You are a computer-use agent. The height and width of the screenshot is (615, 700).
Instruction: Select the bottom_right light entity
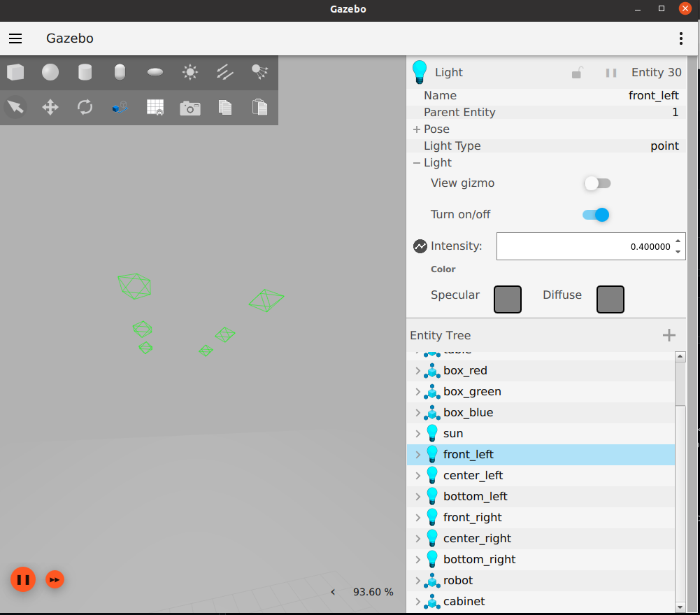point(541,560)
